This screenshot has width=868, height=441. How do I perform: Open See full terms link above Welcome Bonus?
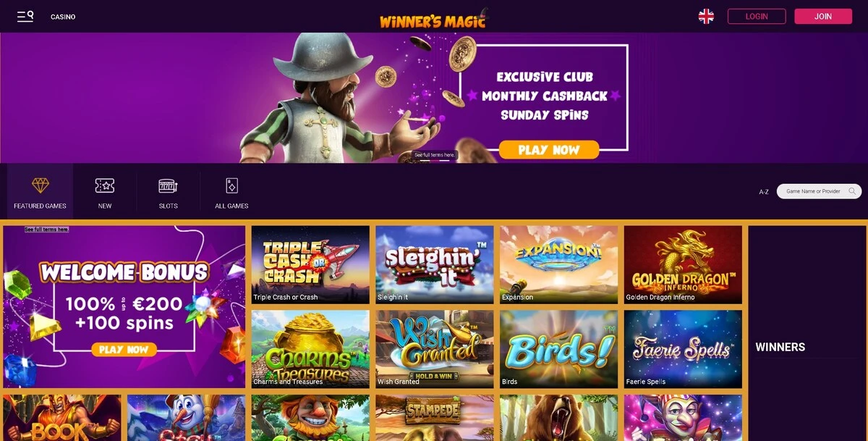coord(47,229)
